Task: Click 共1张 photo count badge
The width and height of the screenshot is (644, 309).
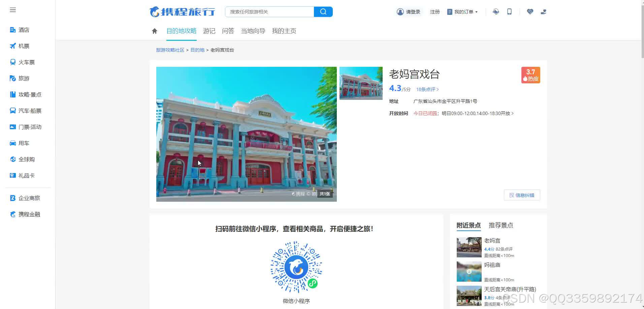Action: (325, 194)
